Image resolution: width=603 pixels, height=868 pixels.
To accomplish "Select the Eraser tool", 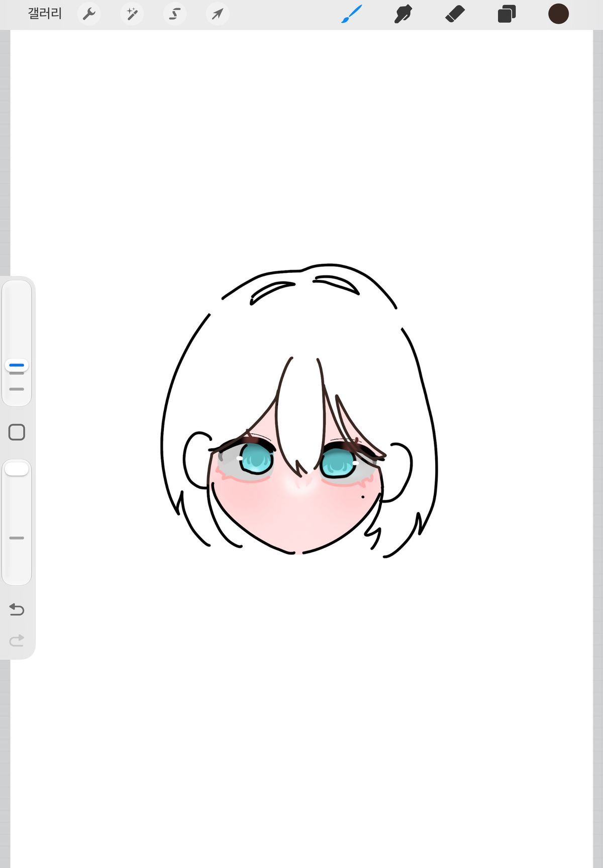I will 455,14.
